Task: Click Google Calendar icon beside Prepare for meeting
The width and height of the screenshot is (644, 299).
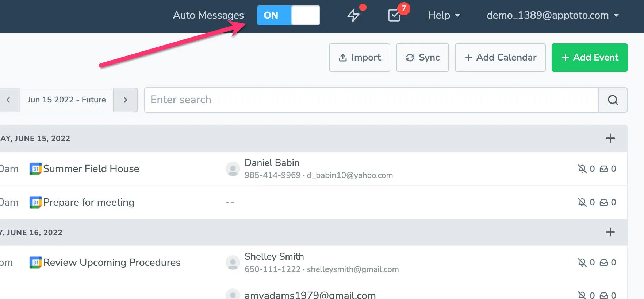Action: (x=35, y=202)
